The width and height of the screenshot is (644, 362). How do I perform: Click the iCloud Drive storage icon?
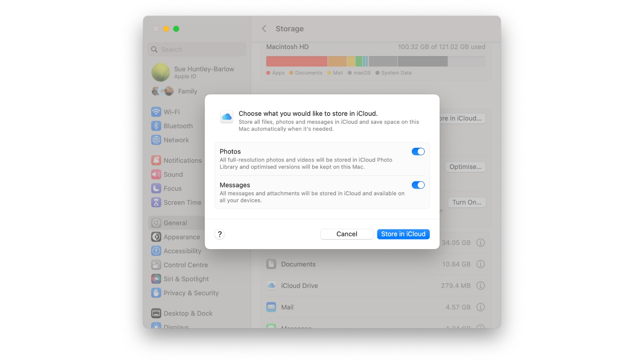[270, 285]
